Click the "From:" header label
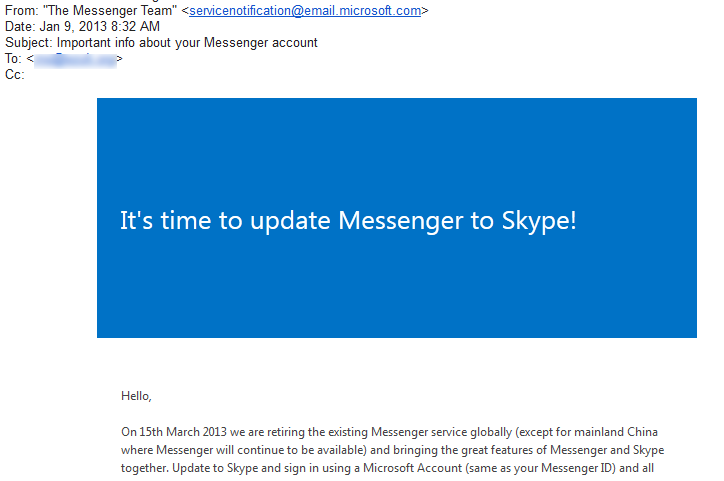This screenshot has height=481, width=724. pos(21,11)
